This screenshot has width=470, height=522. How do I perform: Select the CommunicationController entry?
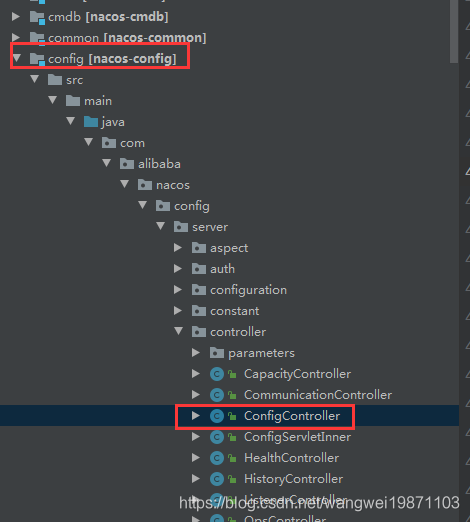tap(318, 395)
